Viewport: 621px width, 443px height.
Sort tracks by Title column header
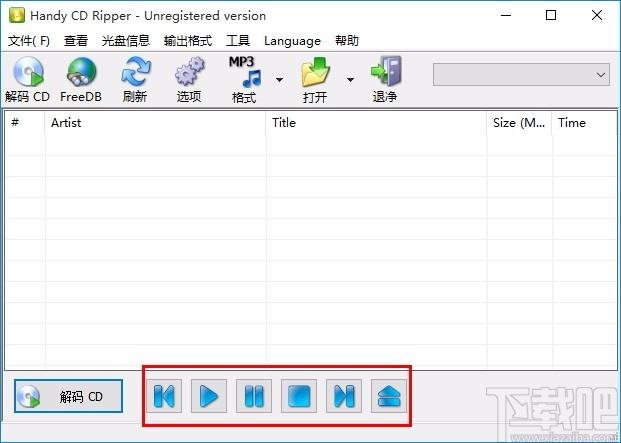(376, 123)
